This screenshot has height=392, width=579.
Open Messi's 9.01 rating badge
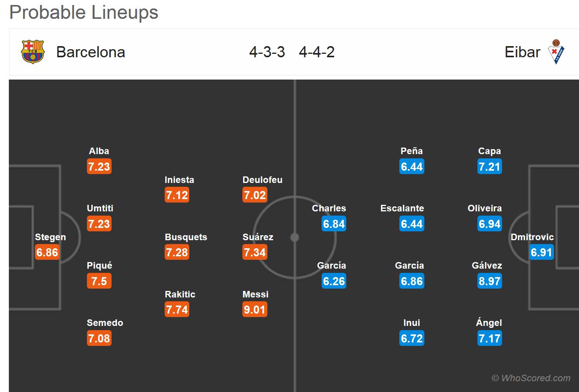click(x=255, y=310)
